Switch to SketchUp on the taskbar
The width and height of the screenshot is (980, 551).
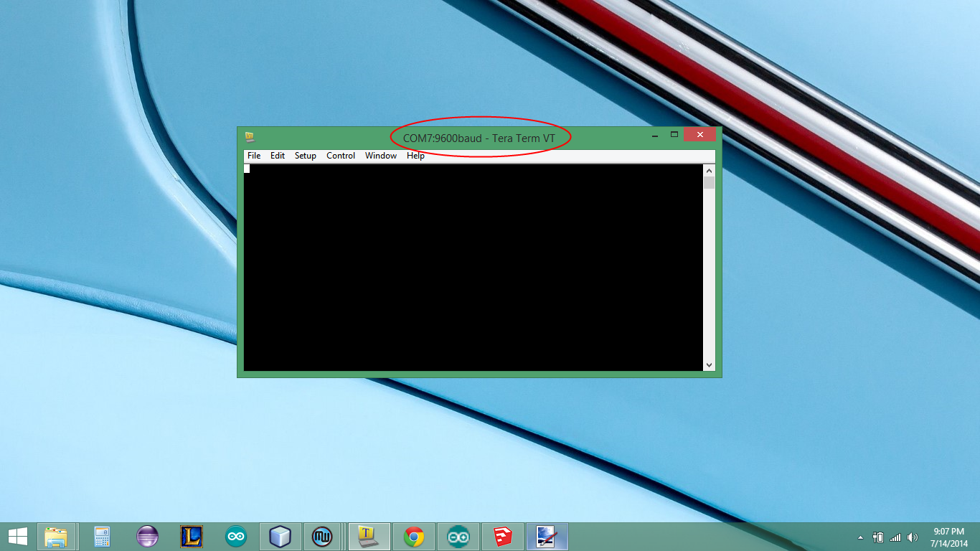(503, 537)
